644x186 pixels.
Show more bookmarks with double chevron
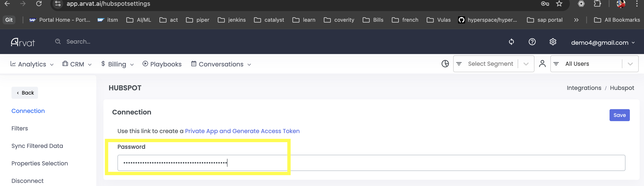[x=576, y=20]
